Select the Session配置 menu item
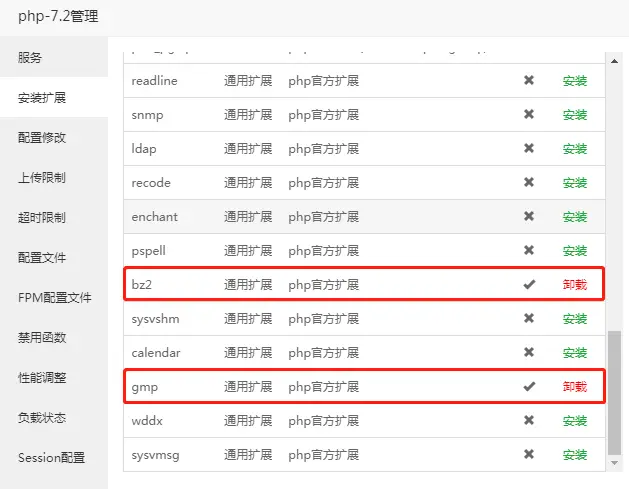Image resolution: width=629 pixels, height=489 pixels. point(51,457)
